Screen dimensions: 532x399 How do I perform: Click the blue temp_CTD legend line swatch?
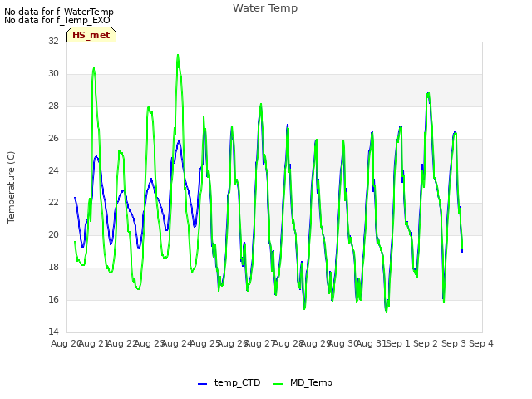202,384
